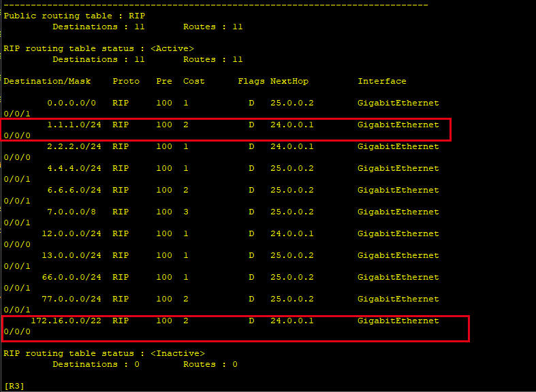This screenshot has width=536, height=392.
Task: Click GigabitEthernet in the 12.0.0.0/24 row
Action: pyautogui.click(x=398, y=234)
